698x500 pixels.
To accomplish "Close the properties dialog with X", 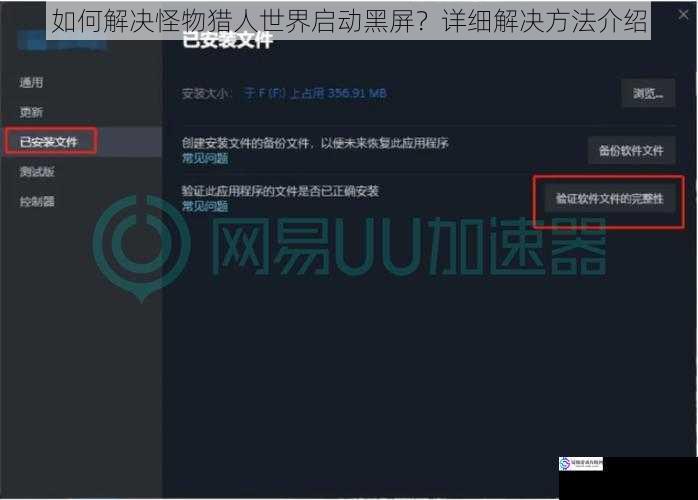I will (x=683, y=15).
